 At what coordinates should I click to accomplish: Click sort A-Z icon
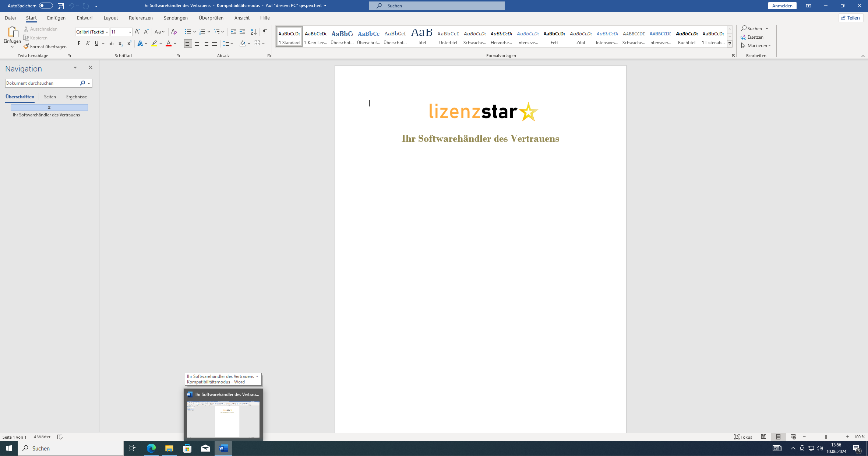[253, 32]
